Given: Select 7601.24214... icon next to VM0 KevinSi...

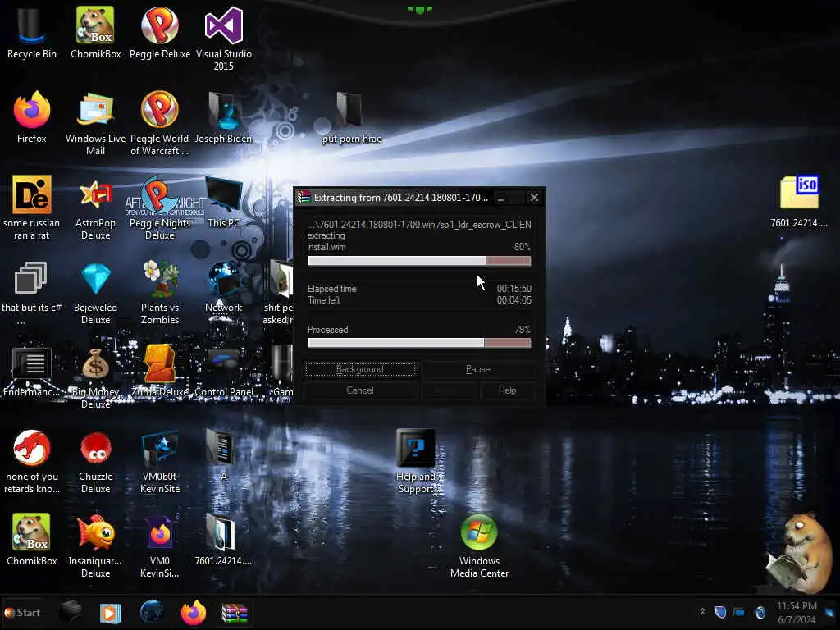Looking at the screenshot, I should point(223,540).
